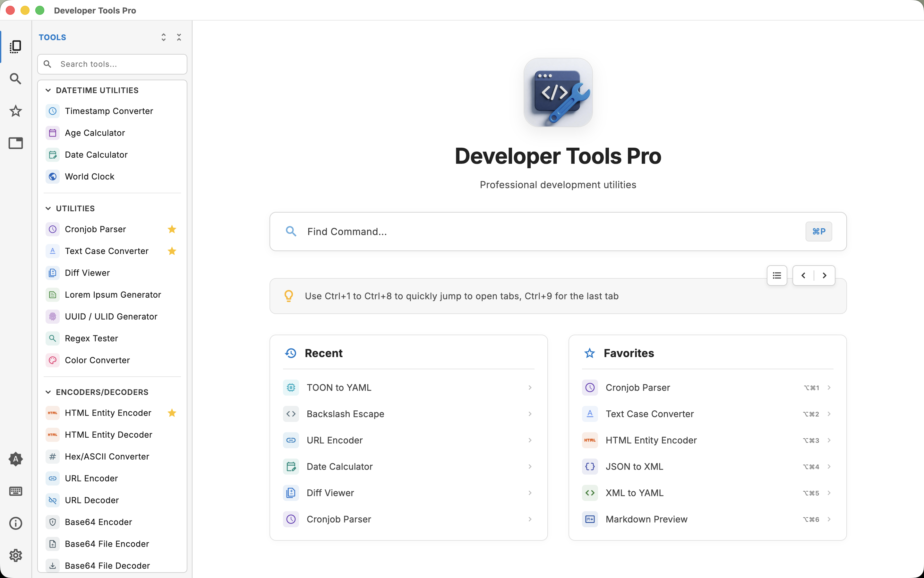This screenshot has height=578, width=924.
Task: Open the info icon in activity bar
Action: click(x=16, y=523)
